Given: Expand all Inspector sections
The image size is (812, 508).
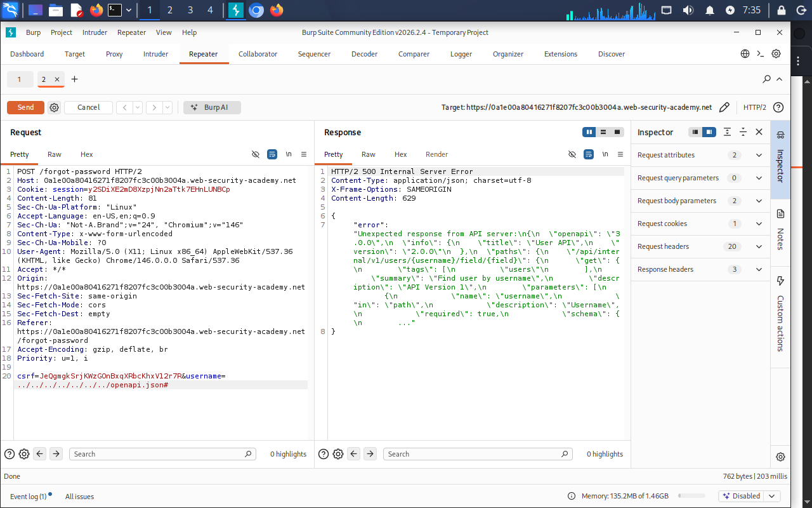Looking at the screenshot, I should pos(727,132).
